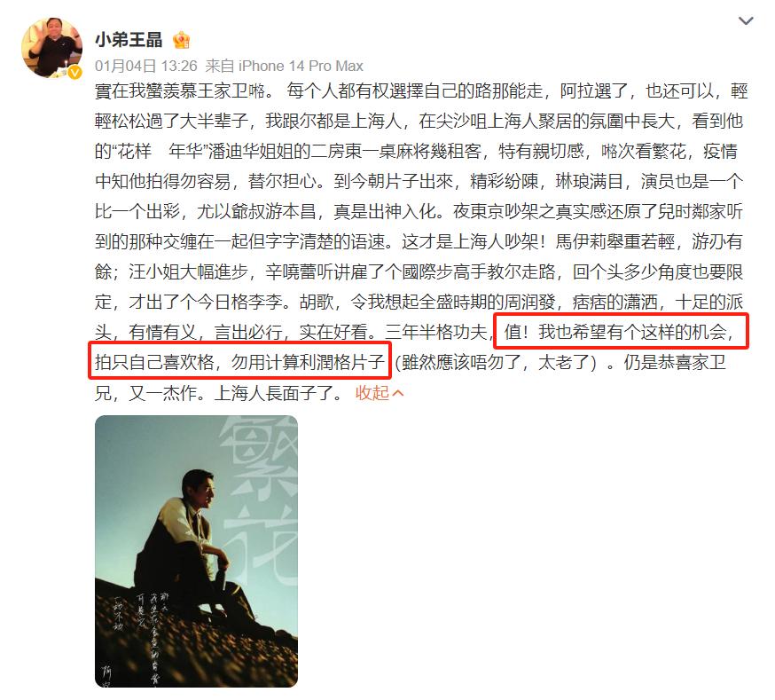Click the orange collapse arrow after 收起

(398, 394)
